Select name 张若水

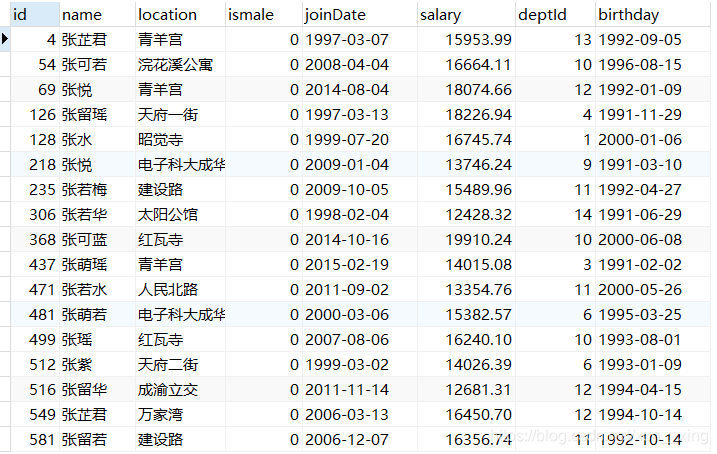97,290
